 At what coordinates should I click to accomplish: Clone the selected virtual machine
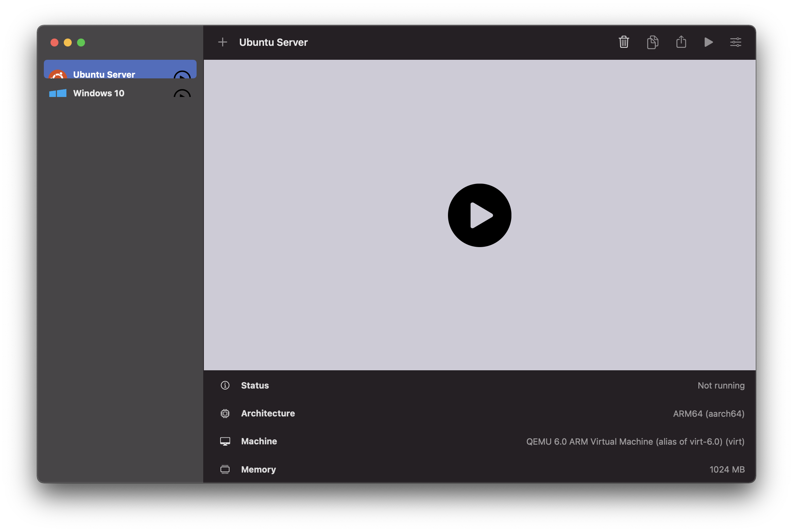[652, 42]
